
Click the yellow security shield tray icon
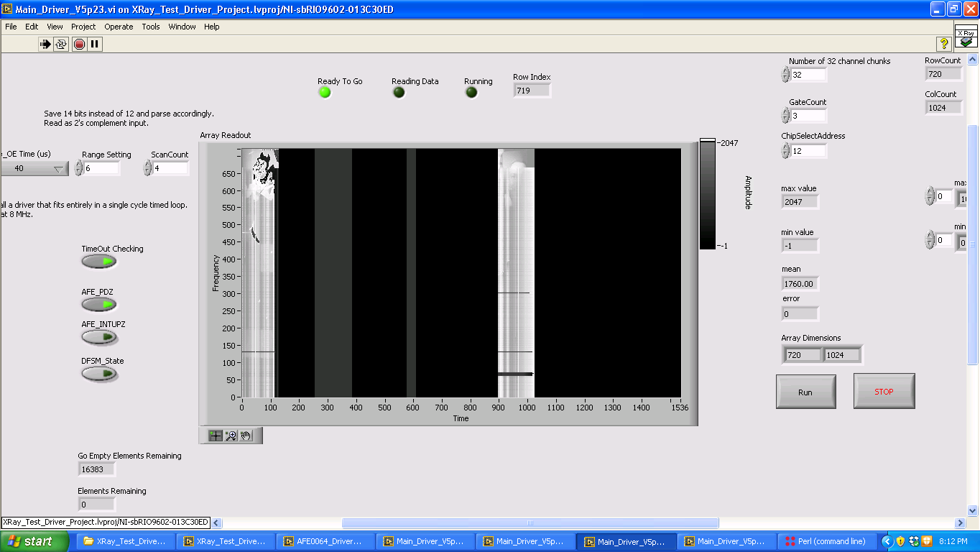[900, 541]
